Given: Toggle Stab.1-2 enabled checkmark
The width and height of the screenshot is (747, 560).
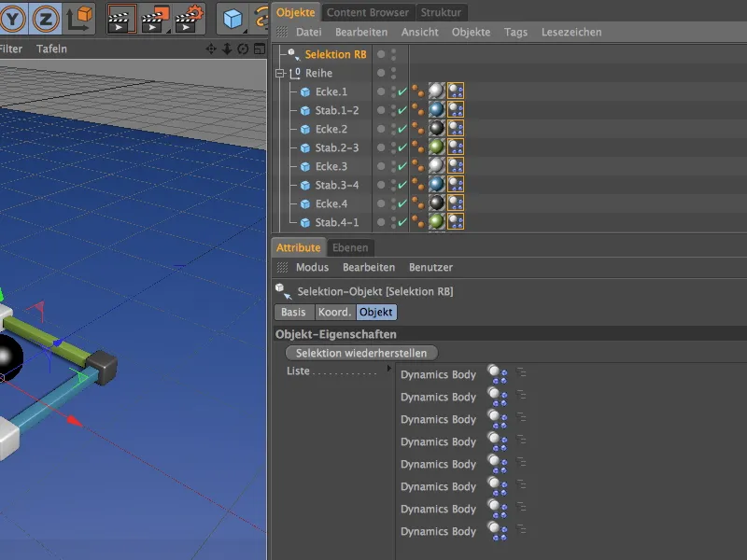Looking at the screenshot, I should (x=402, y=110).
